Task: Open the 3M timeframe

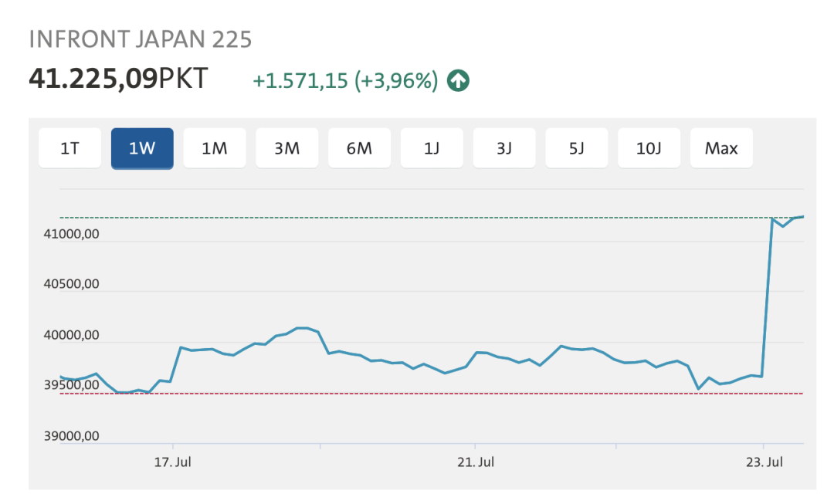Action: pos(286,147)
